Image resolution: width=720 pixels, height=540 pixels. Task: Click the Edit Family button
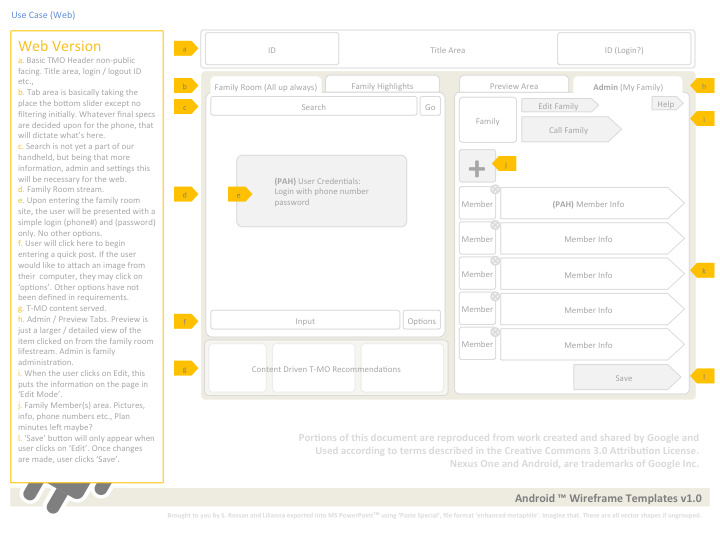[x=560, y=106]
